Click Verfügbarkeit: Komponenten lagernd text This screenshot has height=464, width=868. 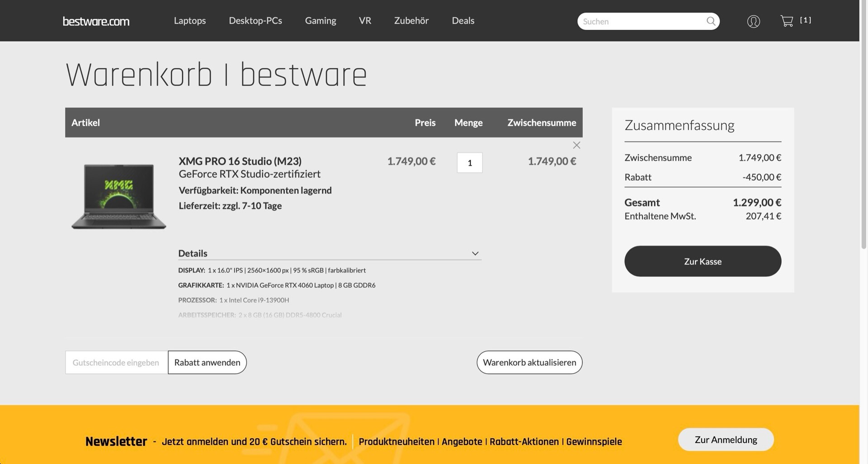point(255,190)
